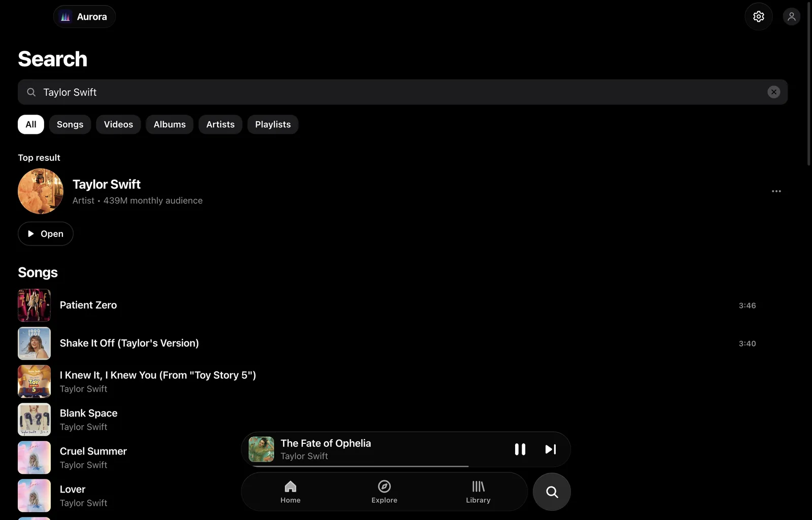The image size is (812, 520).
Task: Switch to the Artists filter tab
Action: pos(220,124)
